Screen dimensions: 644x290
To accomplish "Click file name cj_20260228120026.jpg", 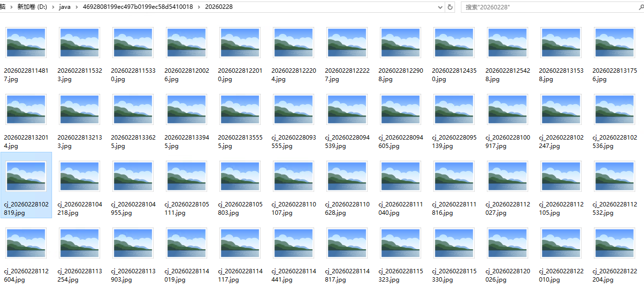I will pos(508,275).
